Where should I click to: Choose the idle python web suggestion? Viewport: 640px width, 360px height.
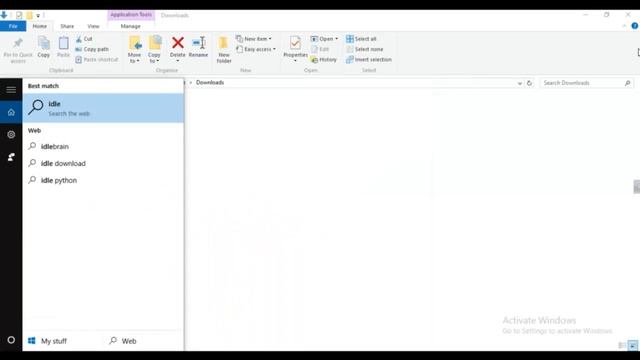(x=103, y=180)
